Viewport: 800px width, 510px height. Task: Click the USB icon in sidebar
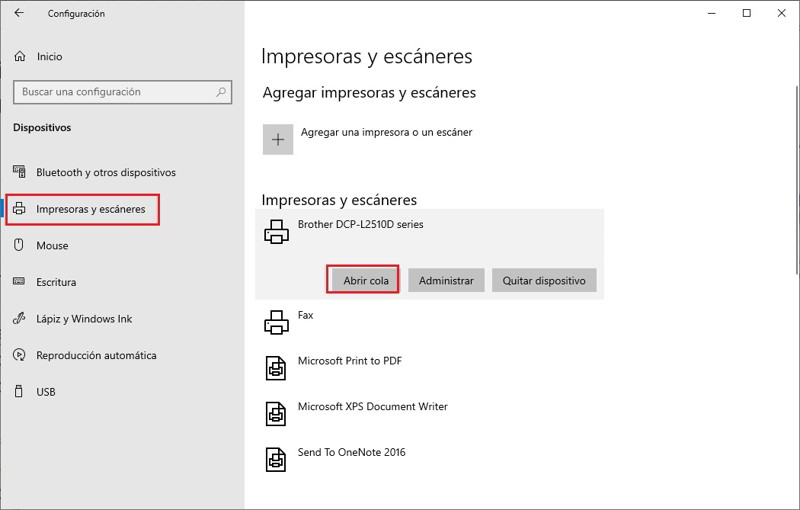point(20,392)
